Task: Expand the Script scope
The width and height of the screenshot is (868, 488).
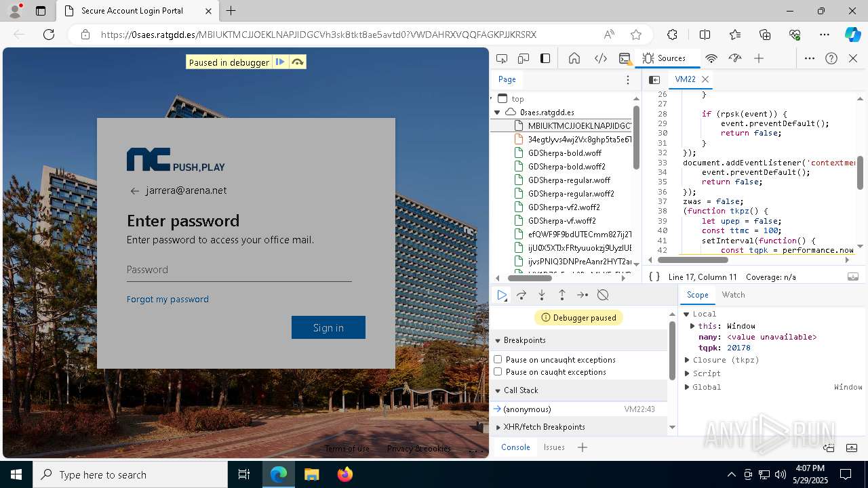Action: coord(686,373)
